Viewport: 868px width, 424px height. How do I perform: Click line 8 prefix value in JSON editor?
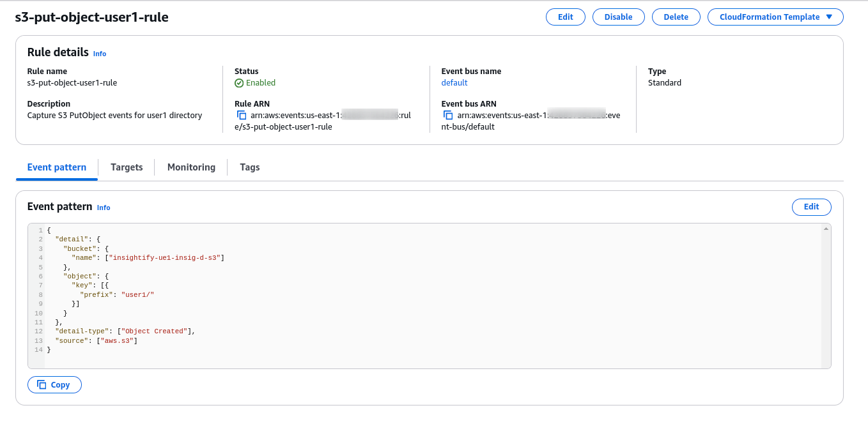coord(138,295)
